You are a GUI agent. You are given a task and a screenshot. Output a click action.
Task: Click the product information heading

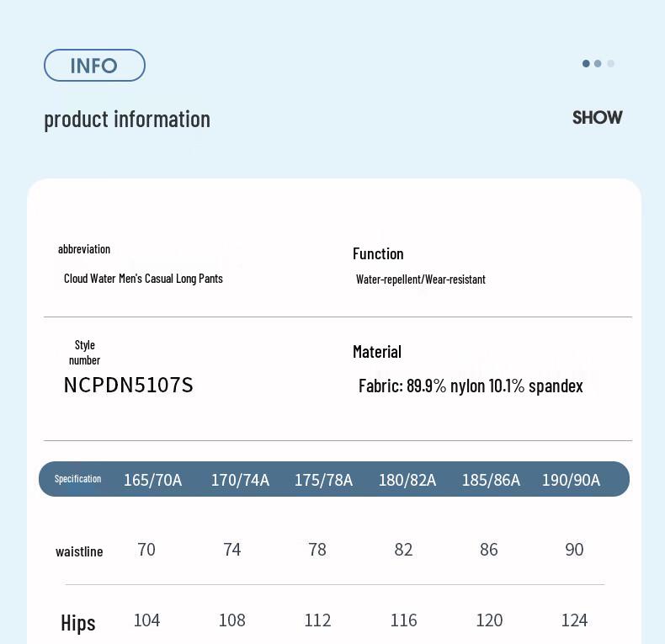pos(127,119)
